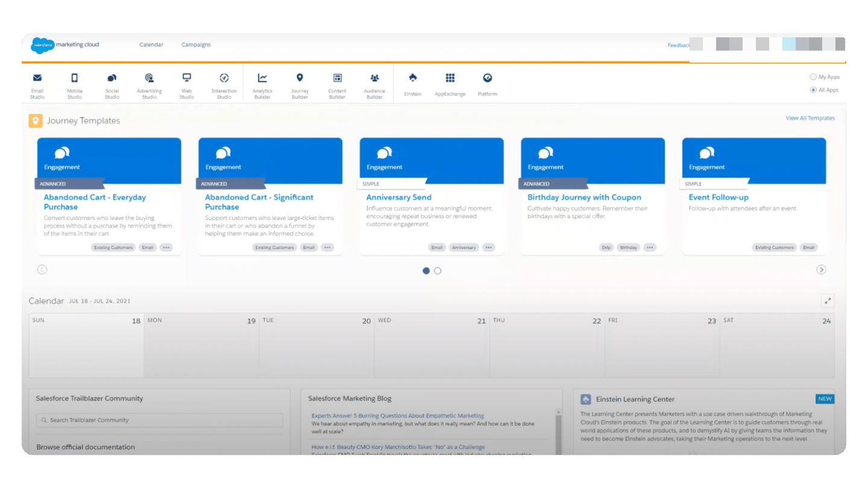Go to next journey templates page

click(821, 270)
